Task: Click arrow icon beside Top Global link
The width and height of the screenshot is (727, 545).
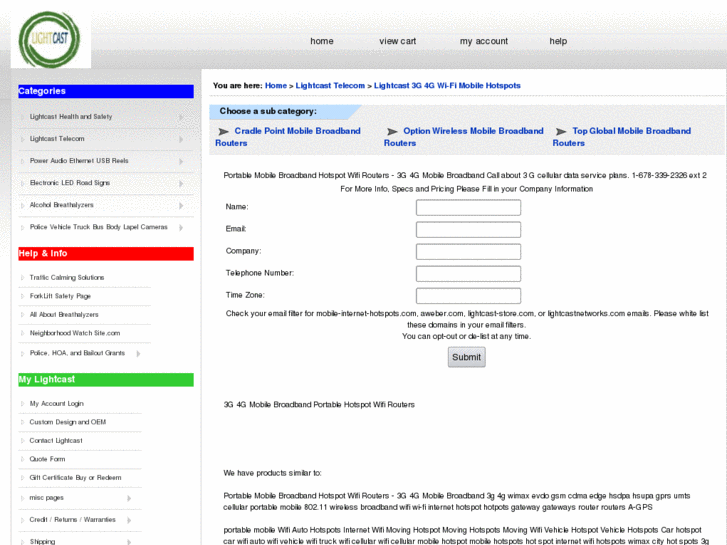Action: point(561,132)
